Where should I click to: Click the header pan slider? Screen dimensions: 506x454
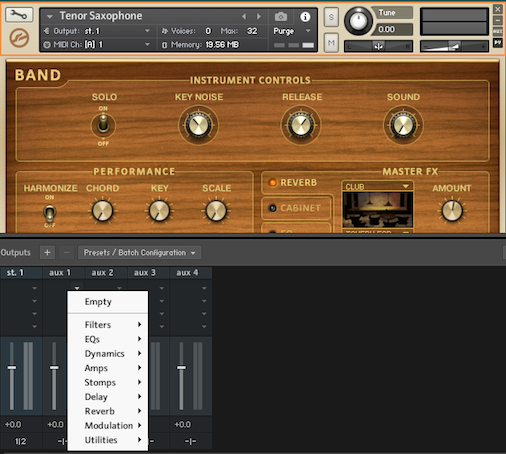pyautogui.click(x=378, y=46)
